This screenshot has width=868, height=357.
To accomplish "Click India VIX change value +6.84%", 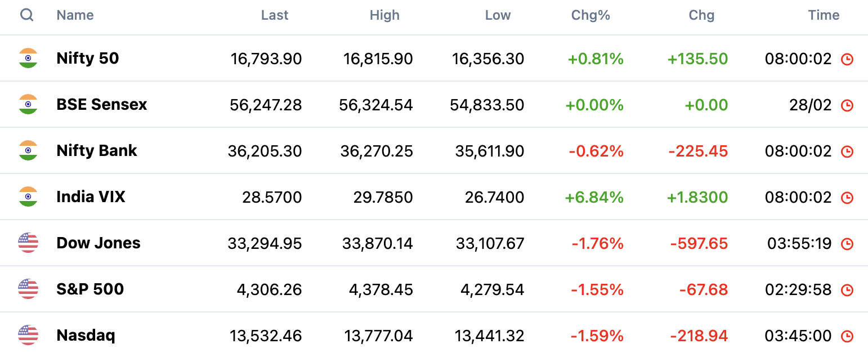I will (594, 197).
